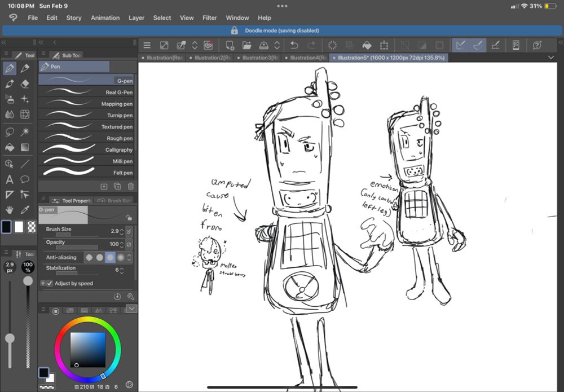This screenshot has height=392, width=564.
Task: Toggle the Adjust by speed checkbox
Action: tap(50, 283)
